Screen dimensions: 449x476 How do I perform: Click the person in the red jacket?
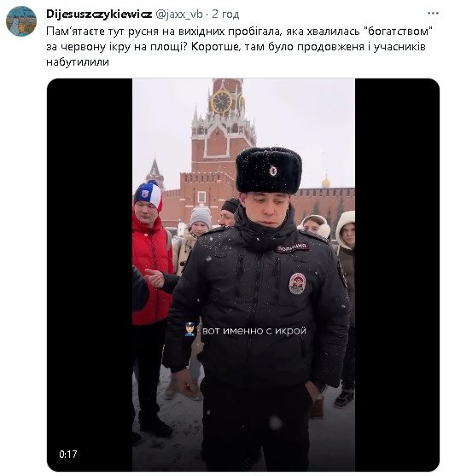[x=151, y=273]
